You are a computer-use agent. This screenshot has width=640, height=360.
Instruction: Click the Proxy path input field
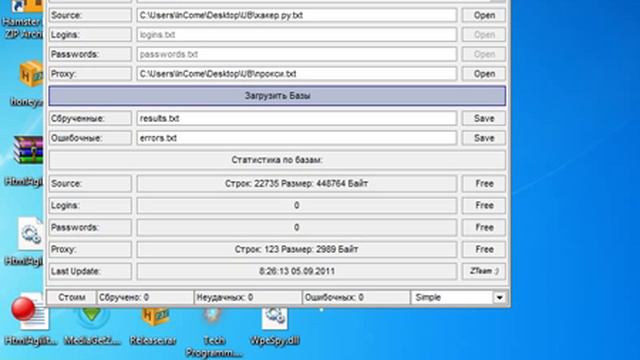(x=297, y=74)
